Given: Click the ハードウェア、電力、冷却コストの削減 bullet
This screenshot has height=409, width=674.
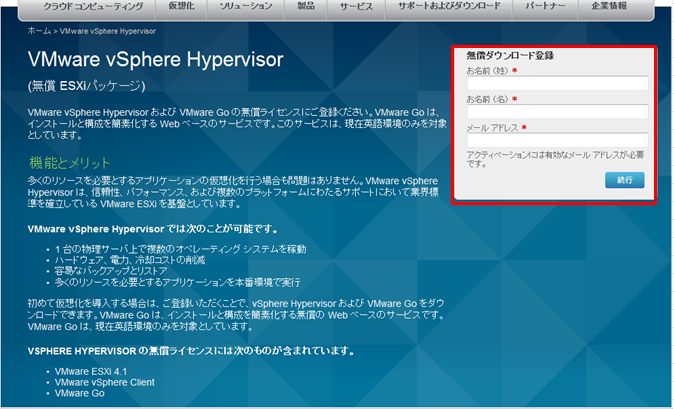Looking at the screenshot, I should (130, 260).
